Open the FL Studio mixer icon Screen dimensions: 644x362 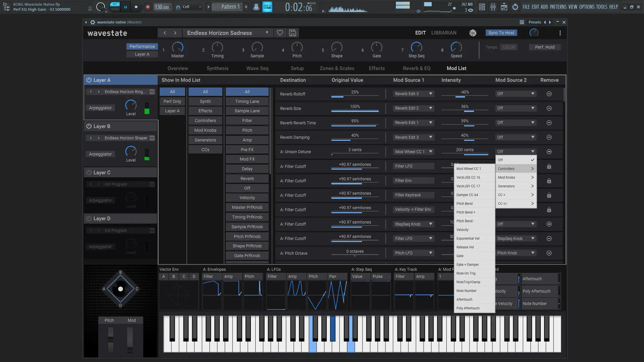coord(493,7)
